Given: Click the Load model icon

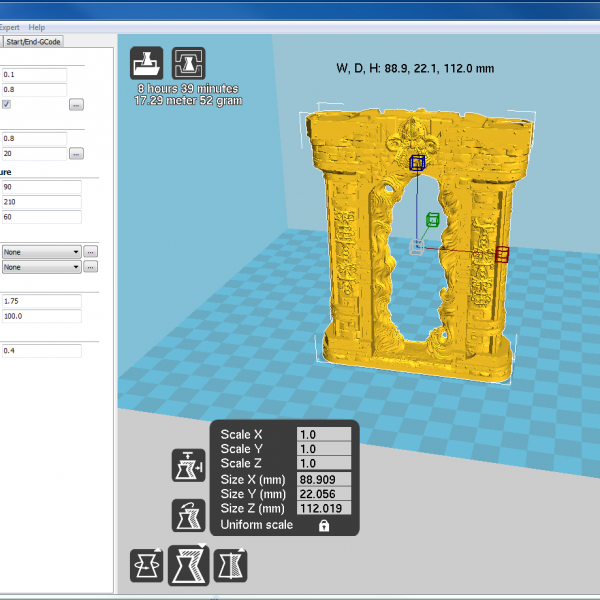Looking at the screenshot, I should click(146, 63).
